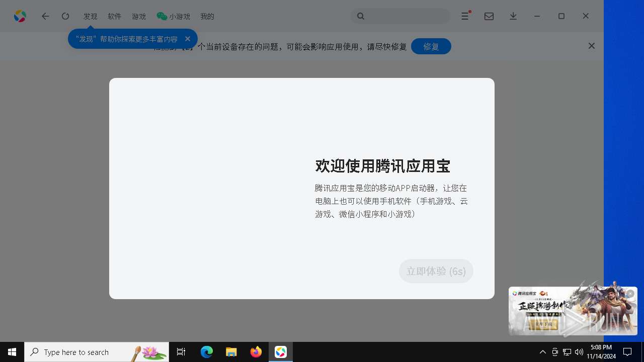Open the volume control tray icon
This screenshot has width=644, height=362.
coord(579,352)
